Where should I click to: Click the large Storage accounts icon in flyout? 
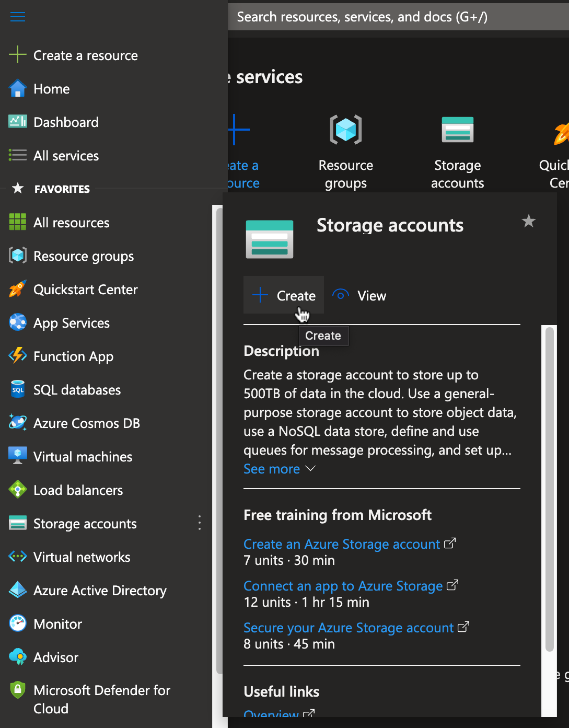pos(270,239)
